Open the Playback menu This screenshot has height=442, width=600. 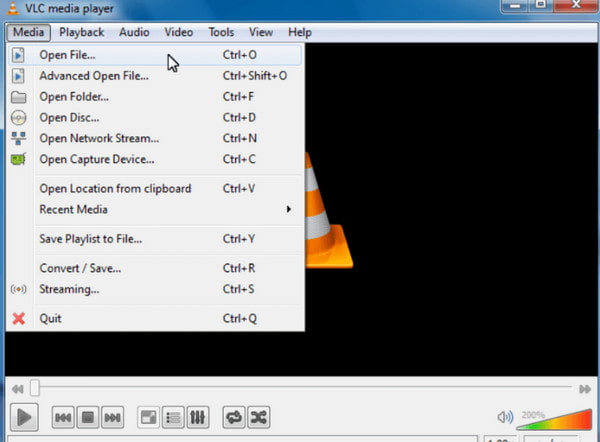[82, 32]
